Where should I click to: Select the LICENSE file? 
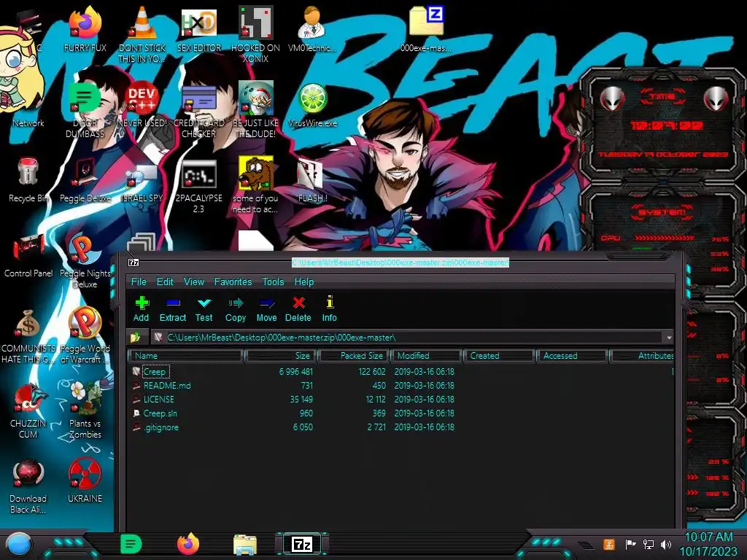158,399
